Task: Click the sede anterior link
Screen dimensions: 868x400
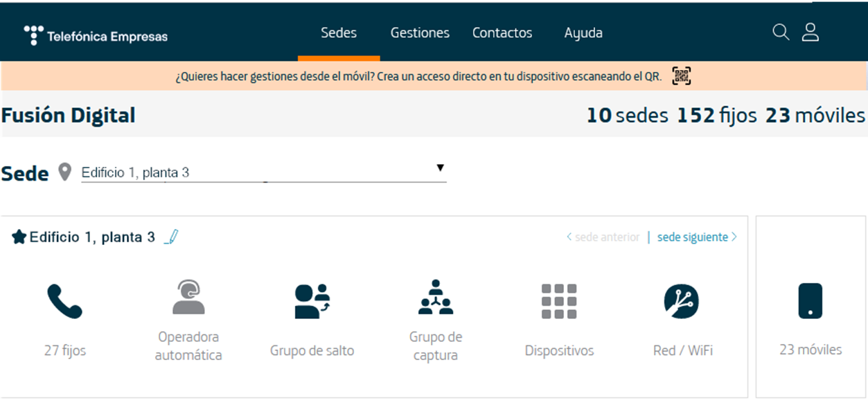Action: tap(603, 237)
